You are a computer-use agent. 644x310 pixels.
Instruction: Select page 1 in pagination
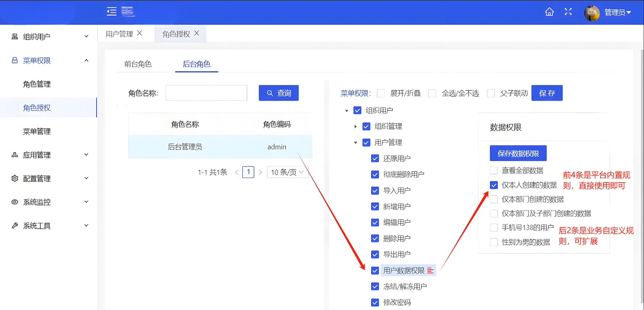(248, 172)
